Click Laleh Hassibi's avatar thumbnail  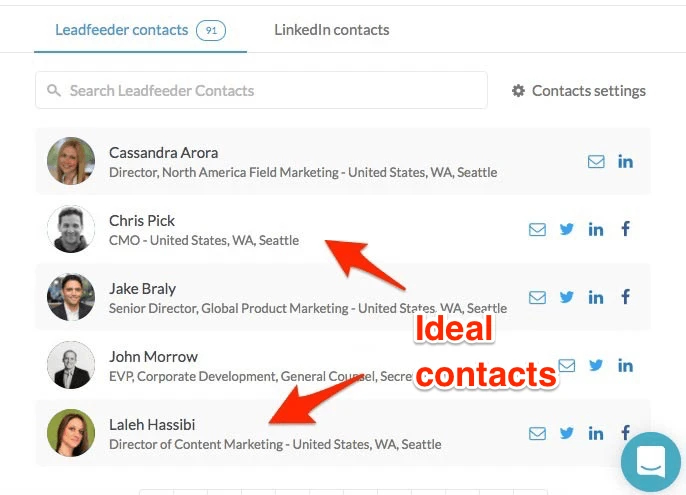coord(71,433)
